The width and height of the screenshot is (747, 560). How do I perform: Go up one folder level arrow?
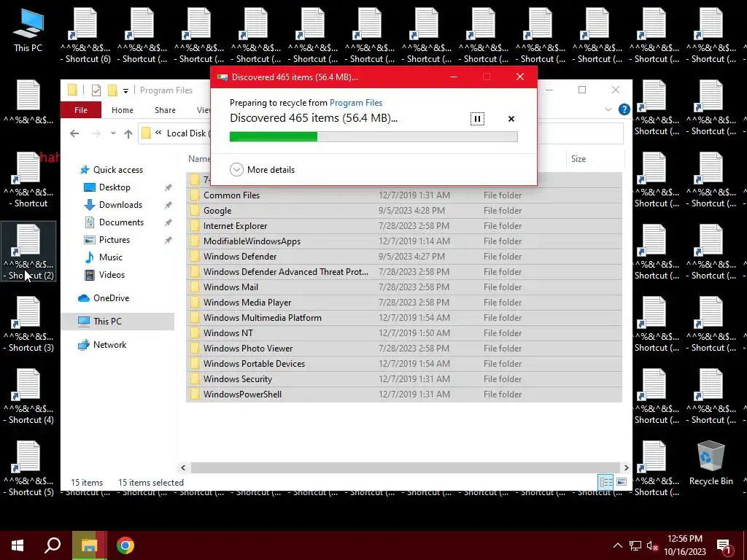pos(128,134)
